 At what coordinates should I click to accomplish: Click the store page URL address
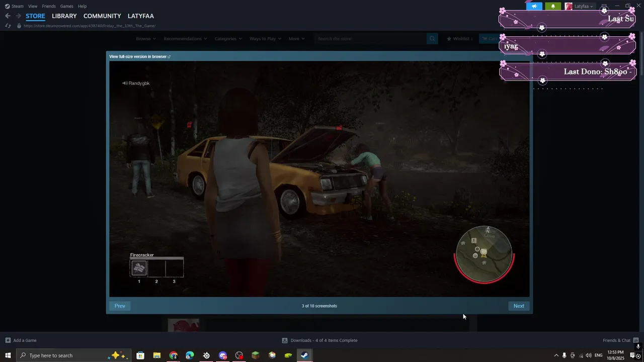(90, 26)
